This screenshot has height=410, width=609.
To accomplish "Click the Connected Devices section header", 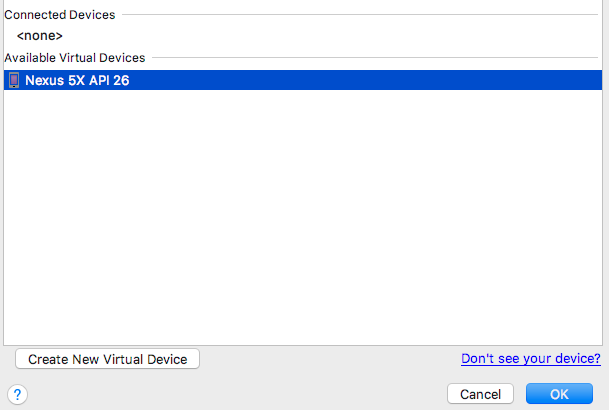I will pyautogui.click(x=60, y=15).
